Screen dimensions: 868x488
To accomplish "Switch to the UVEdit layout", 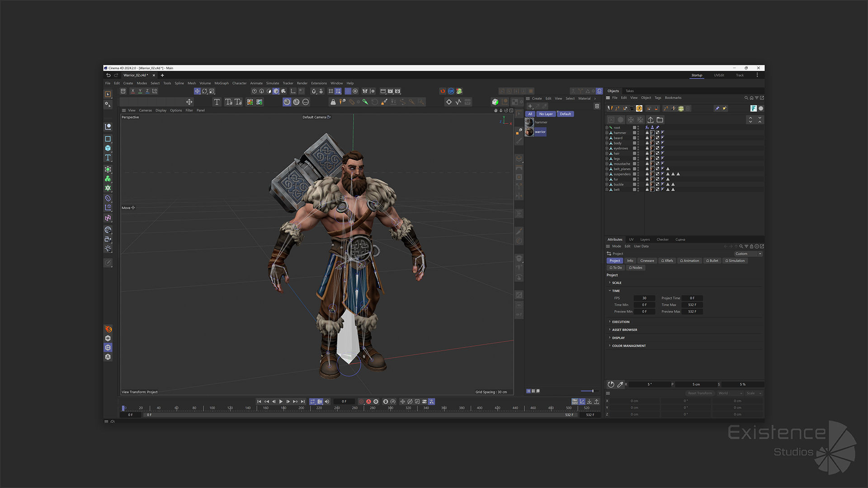I will (719, 75).
